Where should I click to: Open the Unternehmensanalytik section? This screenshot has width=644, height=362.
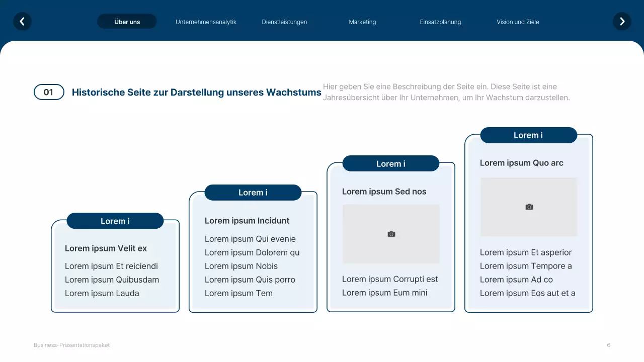click(206, 22)
